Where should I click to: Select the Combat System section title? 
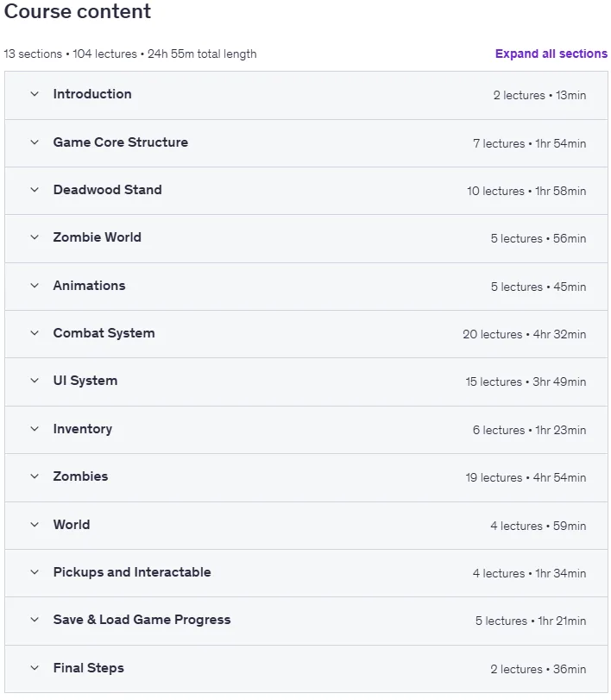pyautogui.click(x=104, y=333)
